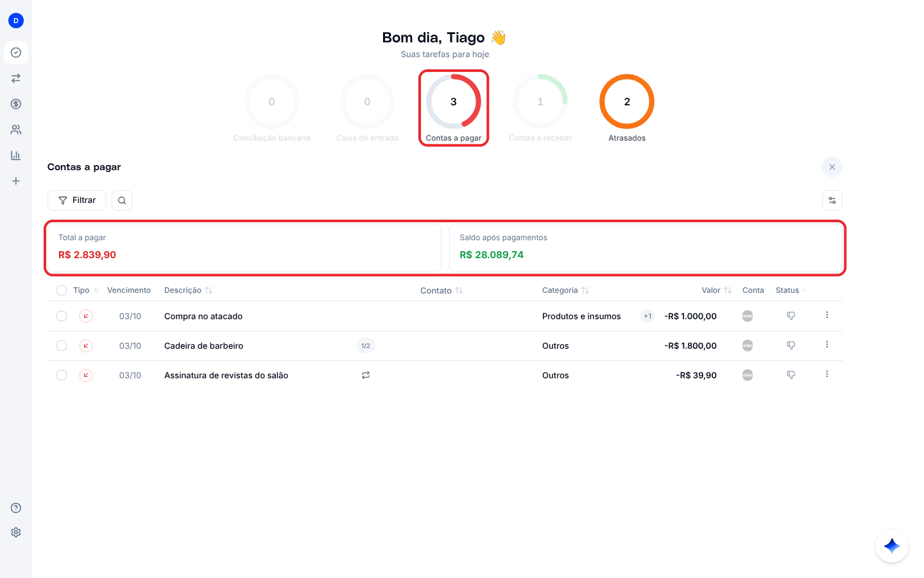Click the Filtrar button
Image resolution: width=924 pixels, height=578 pixels.
click(77, 200)
